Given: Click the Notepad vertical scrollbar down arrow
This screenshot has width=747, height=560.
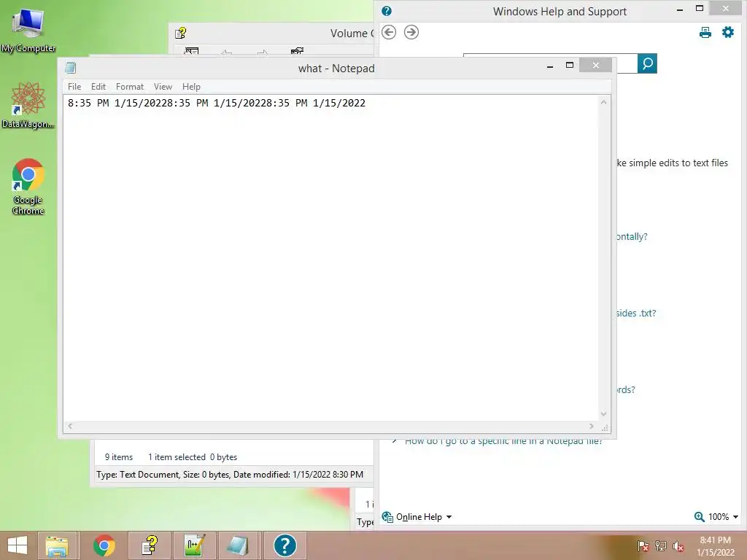Looking at the screenshot, I should [603, 414].
